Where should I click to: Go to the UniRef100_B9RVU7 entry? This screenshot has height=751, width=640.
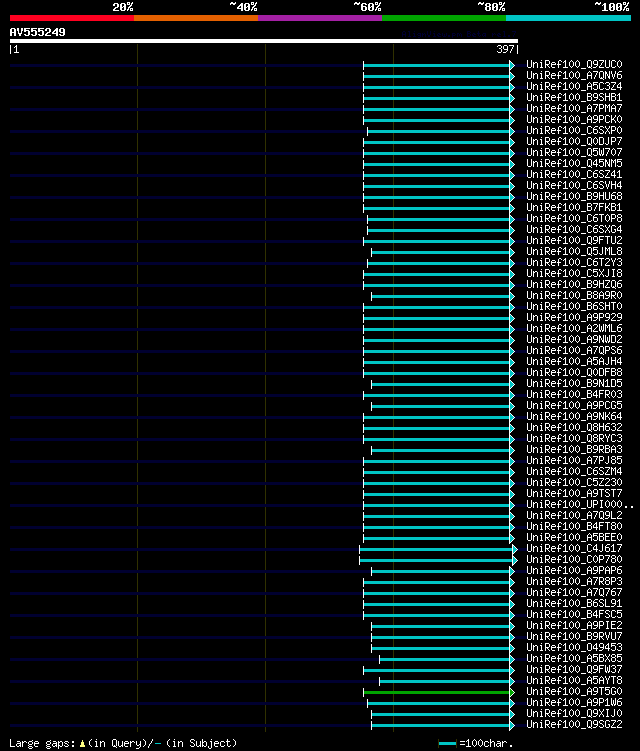pos(574,637)
